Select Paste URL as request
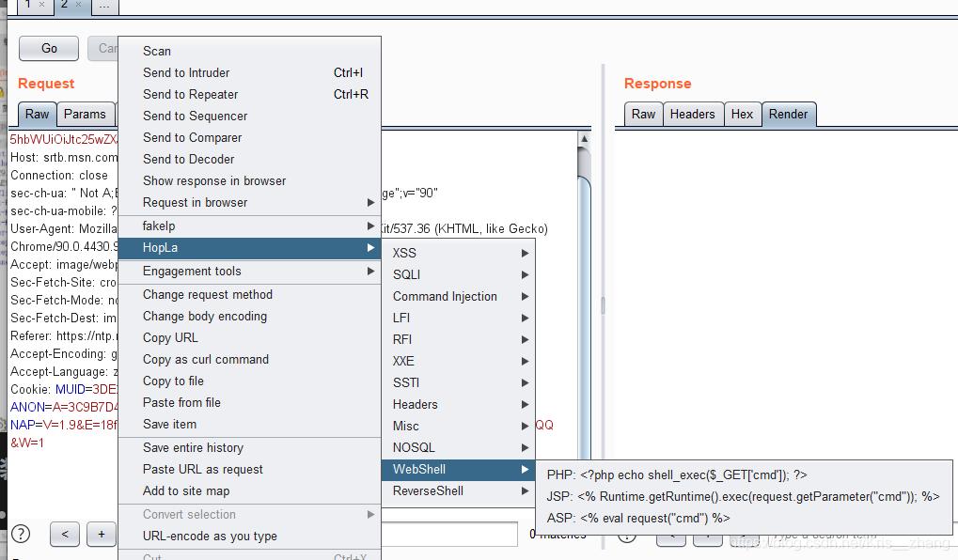958x560 pixels. [249, 470]
